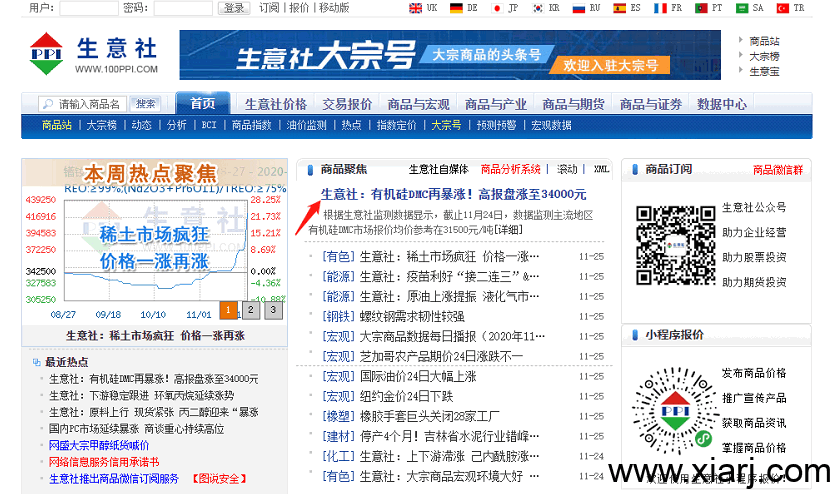Open 橡胶手套巨头关闭28家工厂 news item
Image resolution: width=835 pixels, height=494 pixels.
430,416
